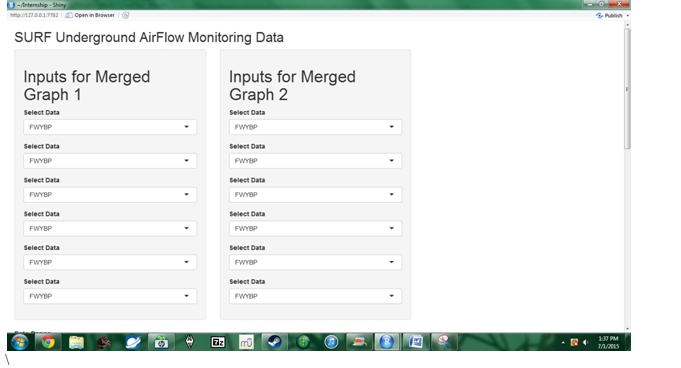Open the Snipping Tool on the taskbar
The height and width of the screenshot is (368, 681).
coord(445,342)
